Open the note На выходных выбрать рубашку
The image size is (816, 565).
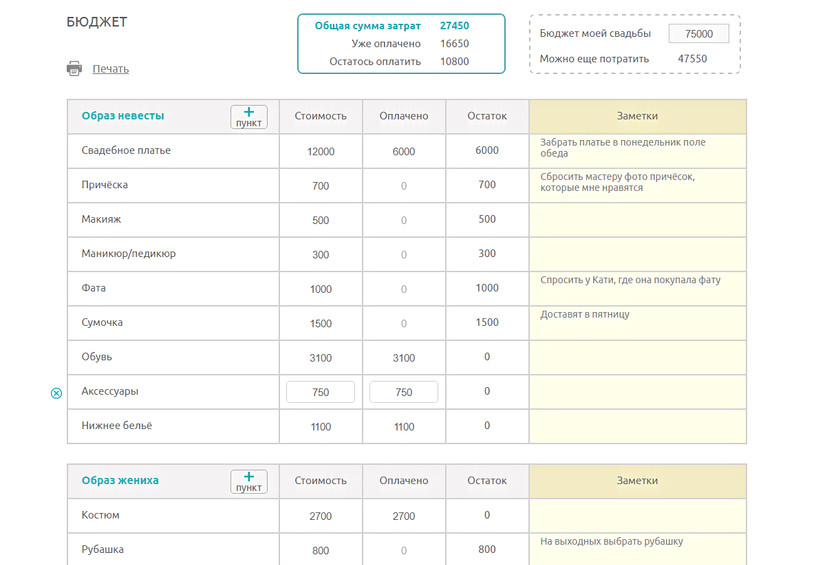(611, 542)
